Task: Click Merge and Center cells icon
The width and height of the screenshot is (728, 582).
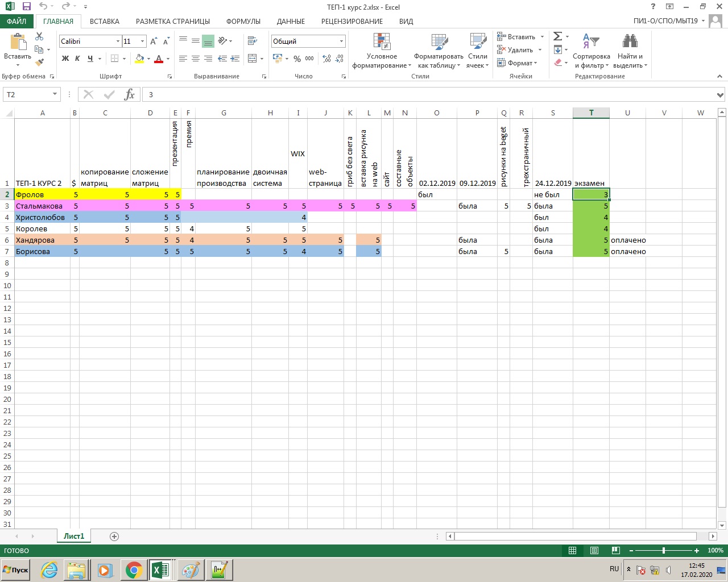Action: point(253,59)
